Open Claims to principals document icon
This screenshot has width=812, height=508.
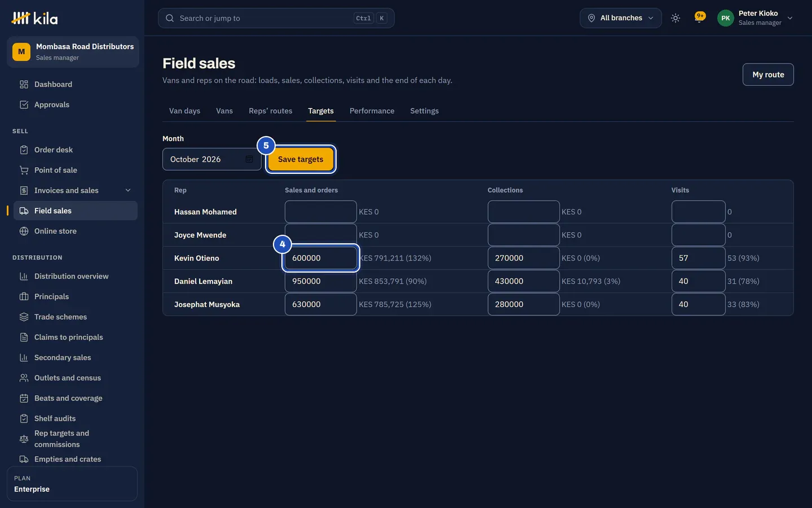[24, 337]
